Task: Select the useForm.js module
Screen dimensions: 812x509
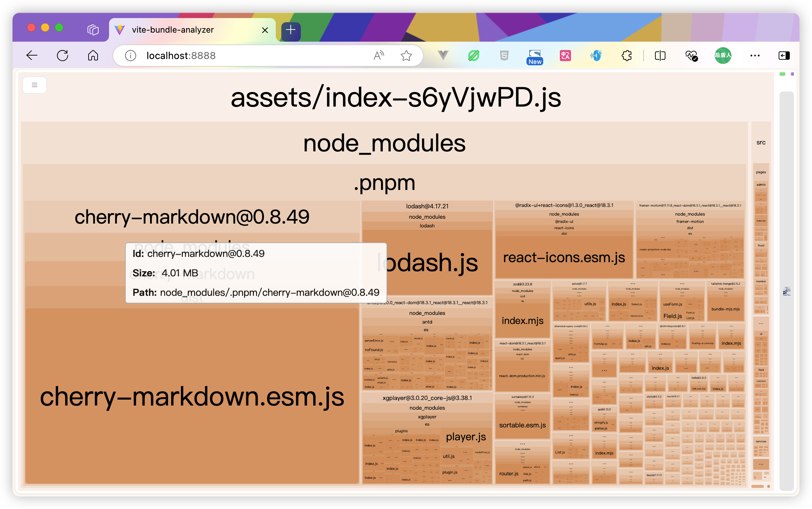Action: (672, 304)
